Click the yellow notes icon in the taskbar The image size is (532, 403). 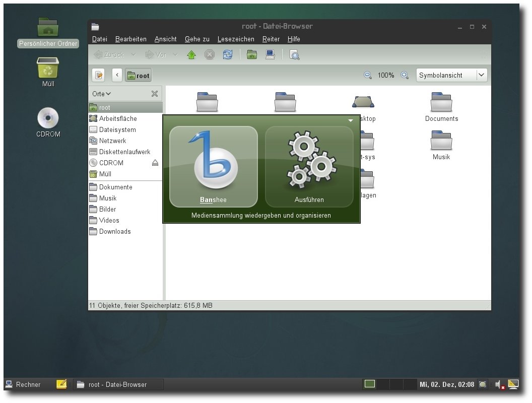61,384
